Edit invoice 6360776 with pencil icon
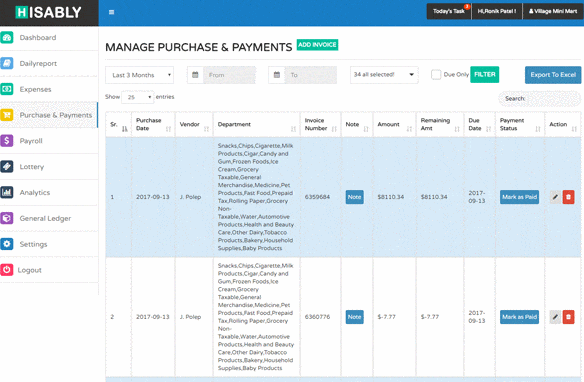The width and height of the screenshot is (584, 382). 555,317
